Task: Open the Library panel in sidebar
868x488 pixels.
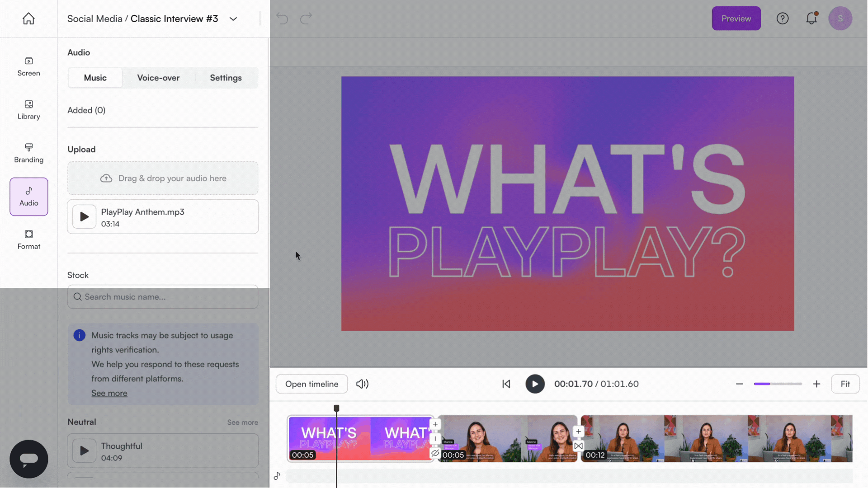Action: (x=28, y=110)
